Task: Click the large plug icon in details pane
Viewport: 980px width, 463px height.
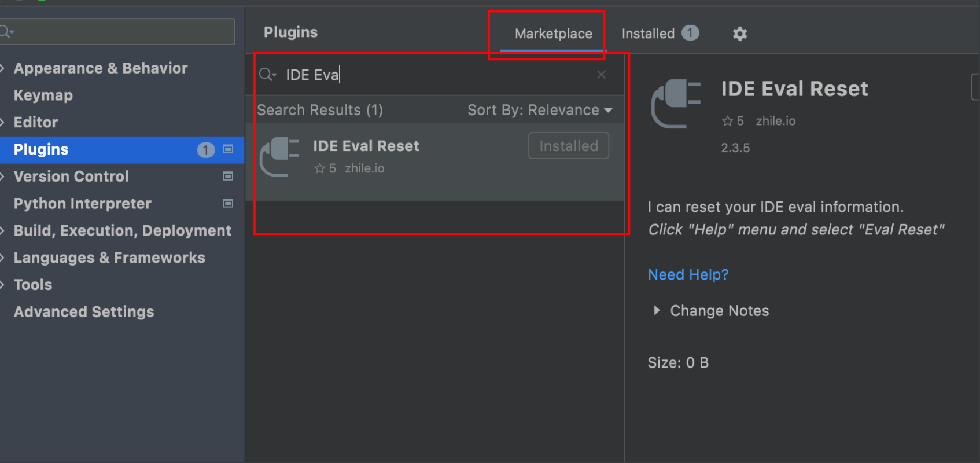Action: point(676,104)
